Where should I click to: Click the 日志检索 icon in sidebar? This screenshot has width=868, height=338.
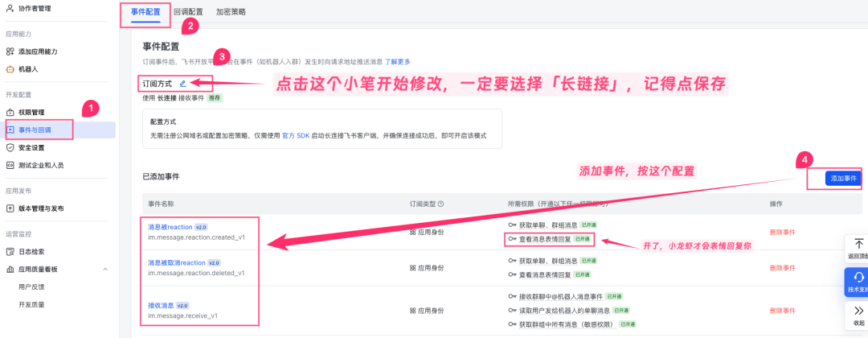pos(10,252)
